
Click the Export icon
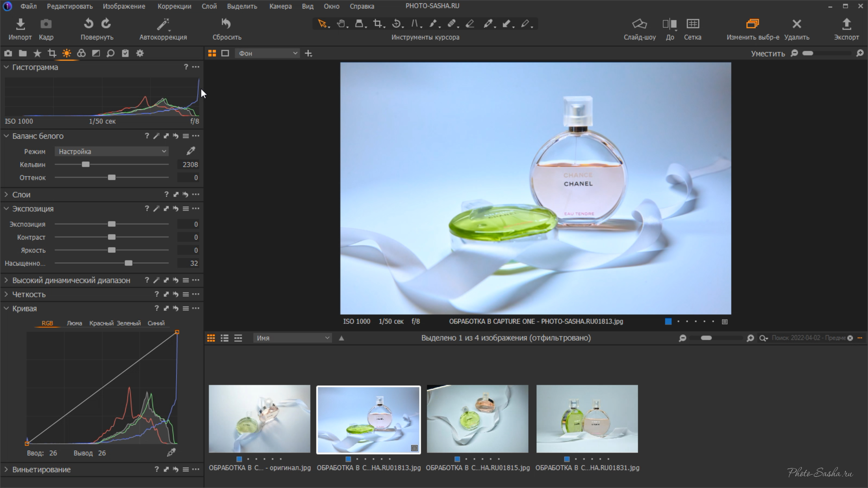coord(846,24)
